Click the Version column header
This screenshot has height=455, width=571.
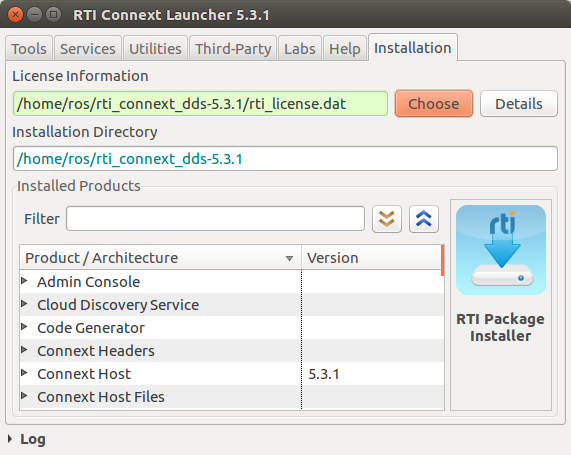(371, 258)
